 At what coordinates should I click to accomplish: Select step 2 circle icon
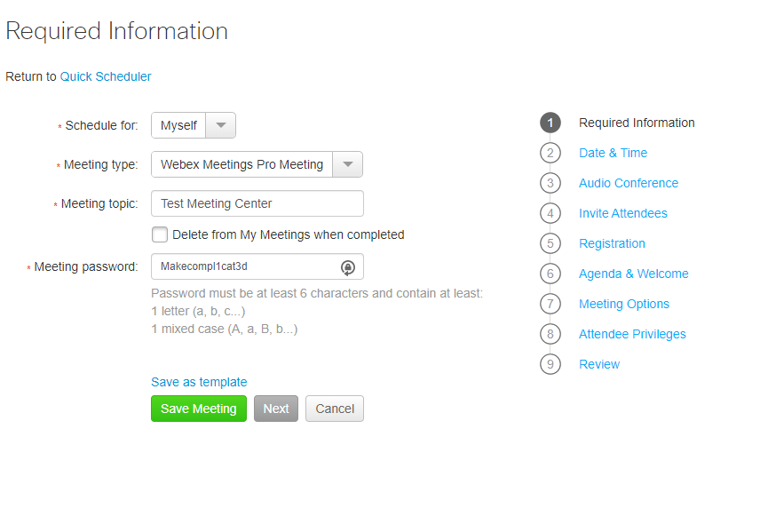point(550,153)
